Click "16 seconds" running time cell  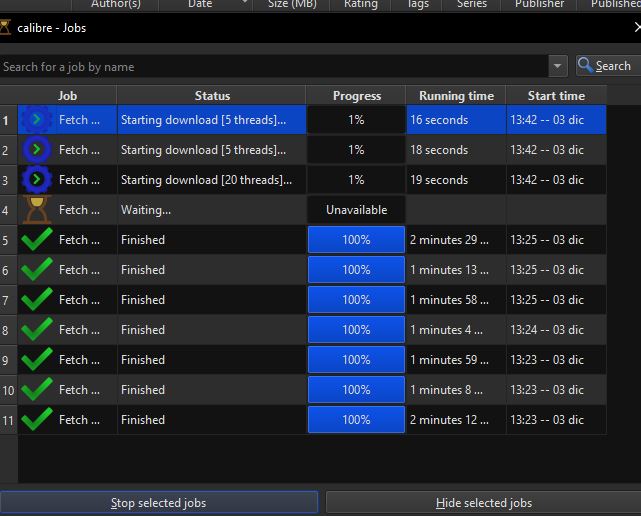click(x=456, y=120)
